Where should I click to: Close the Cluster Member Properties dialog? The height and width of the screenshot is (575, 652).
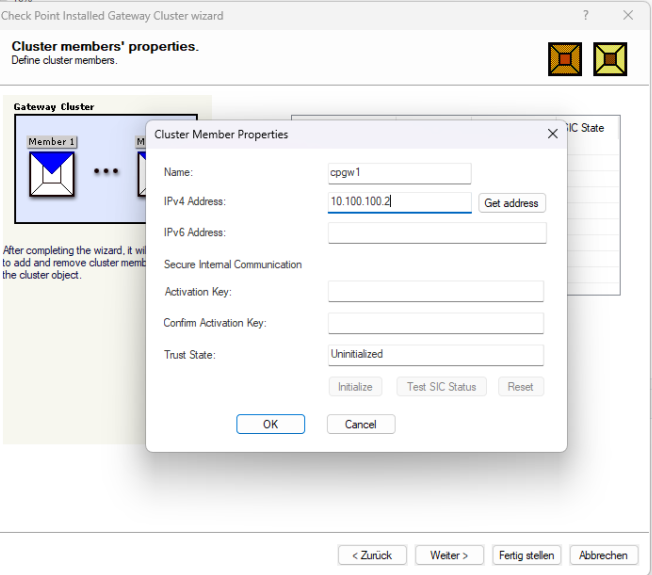click(x=553, y=134)
